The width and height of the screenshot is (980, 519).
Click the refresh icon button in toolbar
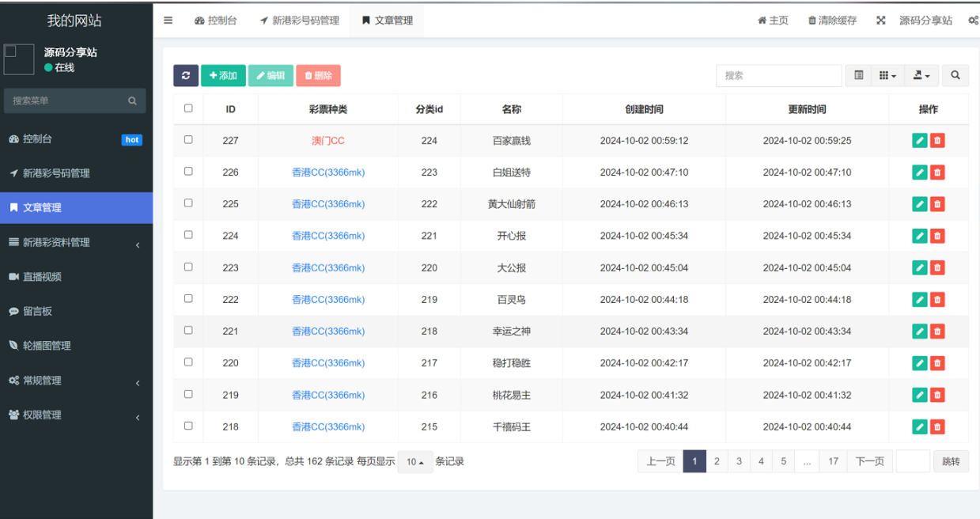click(x=186, y=76)
